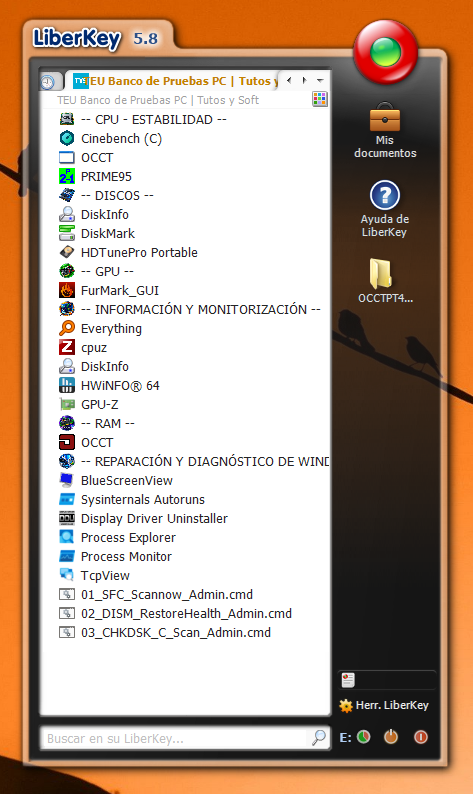Click the colored grid view icon
The image size is (473, 794).
tap(320, 99)
